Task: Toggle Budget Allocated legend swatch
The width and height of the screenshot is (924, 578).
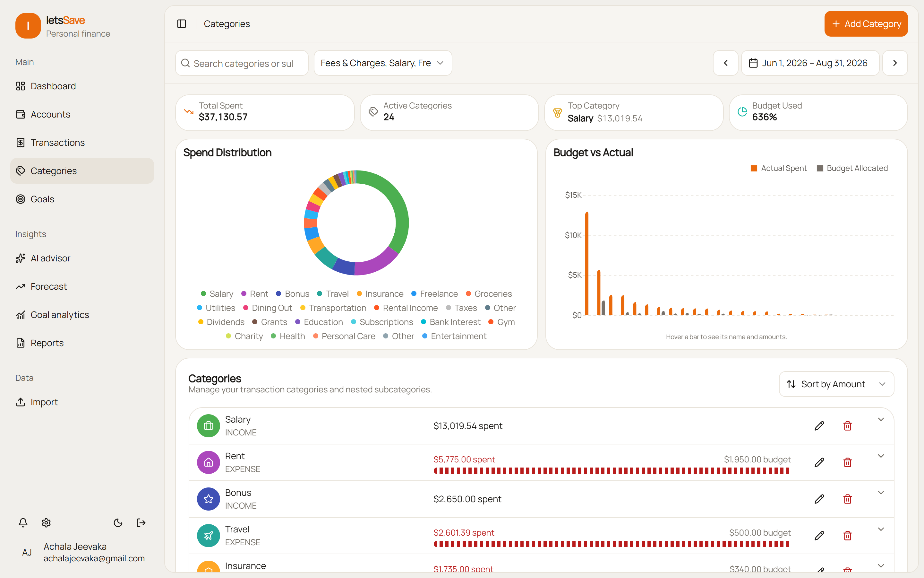Action: click(819, 168)
